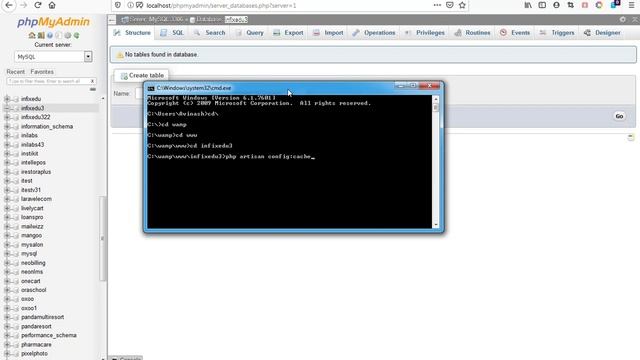640x360 pixels.
Task: Open the Privileges tab
Action: [424, 33]
